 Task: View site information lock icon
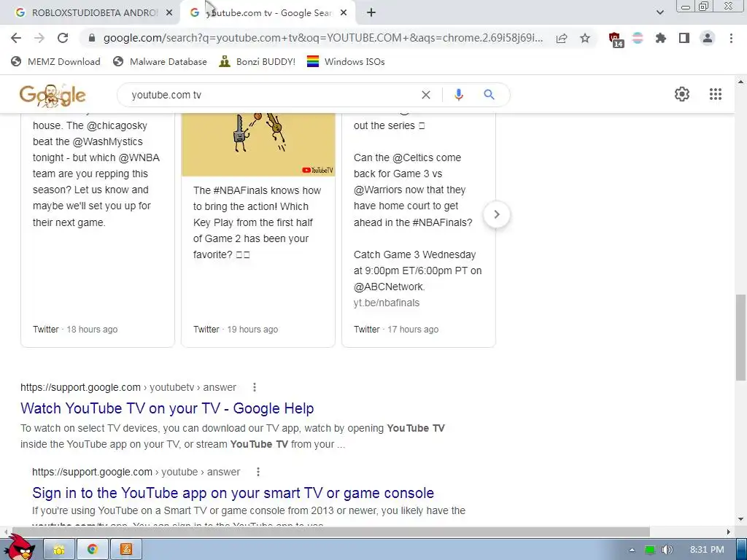[92, 38]
